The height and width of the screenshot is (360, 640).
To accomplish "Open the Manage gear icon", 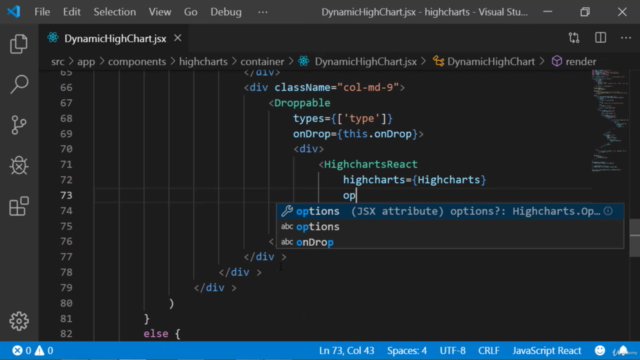I will tap(19, 321).
